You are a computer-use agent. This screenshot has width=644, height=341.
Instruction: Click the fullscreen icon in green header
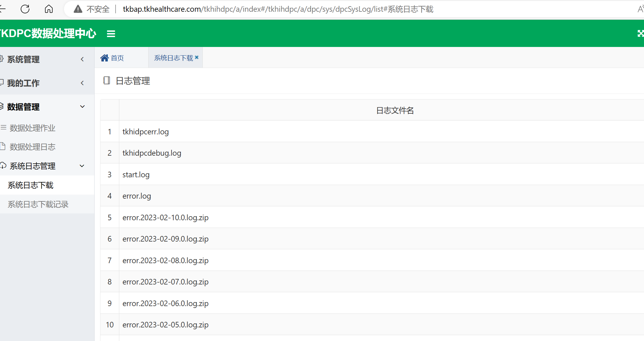[x=640, y=33]
